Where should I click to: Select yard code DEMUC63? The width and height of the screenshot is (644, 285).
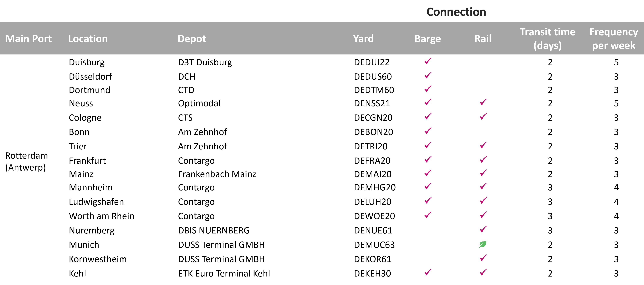click(374, 245)
